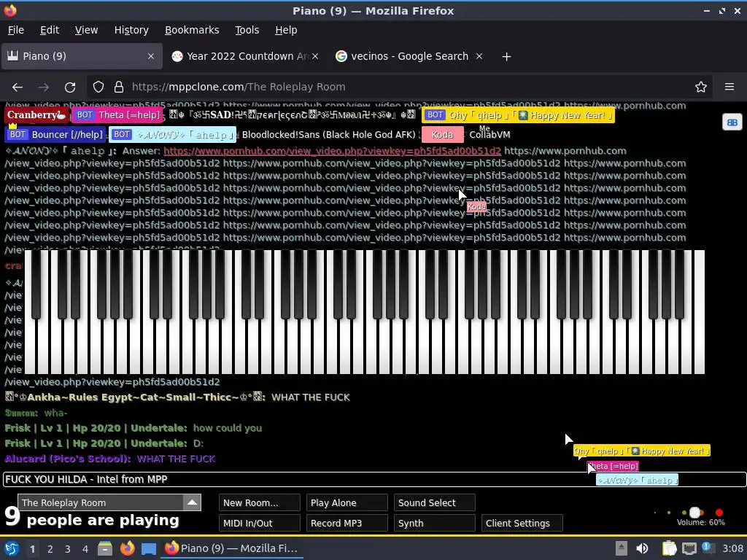Viewport: 747px width, 560px height.
Task: Open the Edit menu
Action: pos(50,30)
